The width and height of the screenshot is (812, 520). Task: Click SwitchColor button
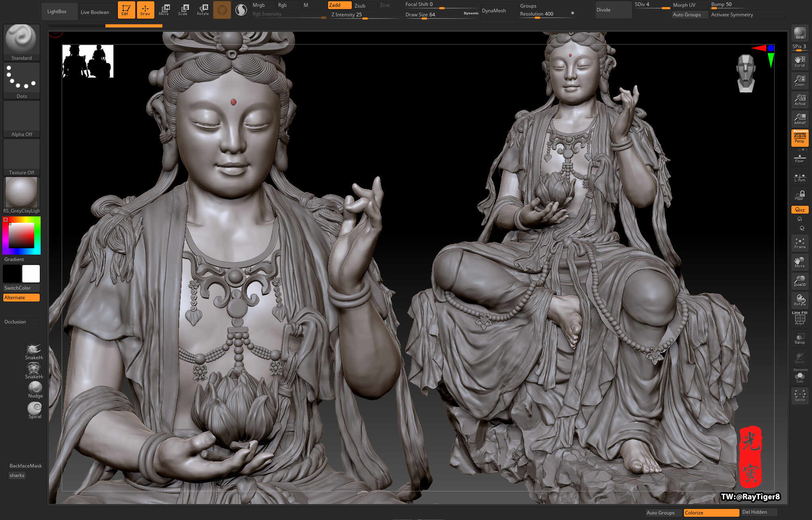point(21,288)
